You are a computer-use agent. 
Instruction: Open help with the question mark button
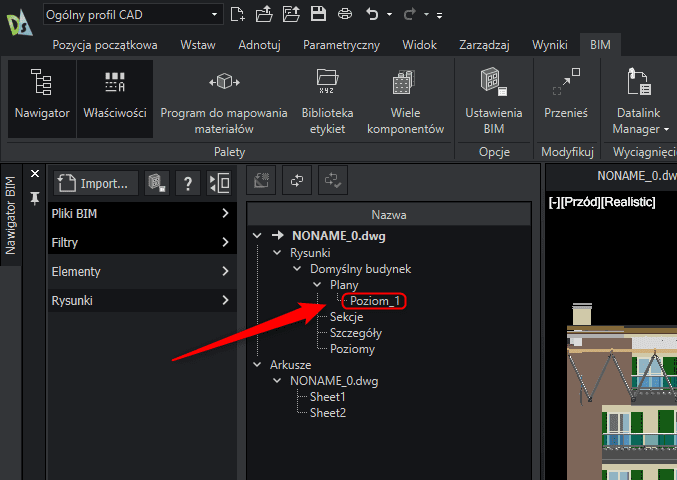(x=188, y=183)
